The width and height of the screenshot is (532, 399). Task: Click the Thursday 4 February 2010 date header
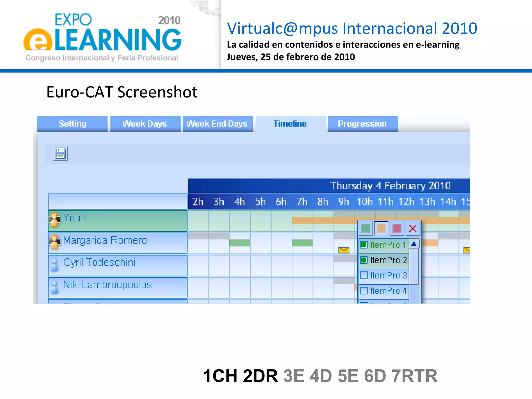(390, 186)
